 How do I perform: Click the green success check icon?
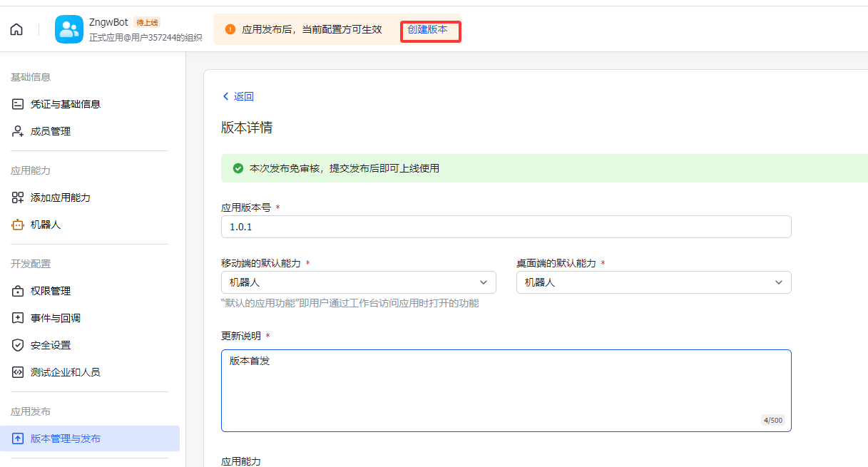tap(238, 168)
